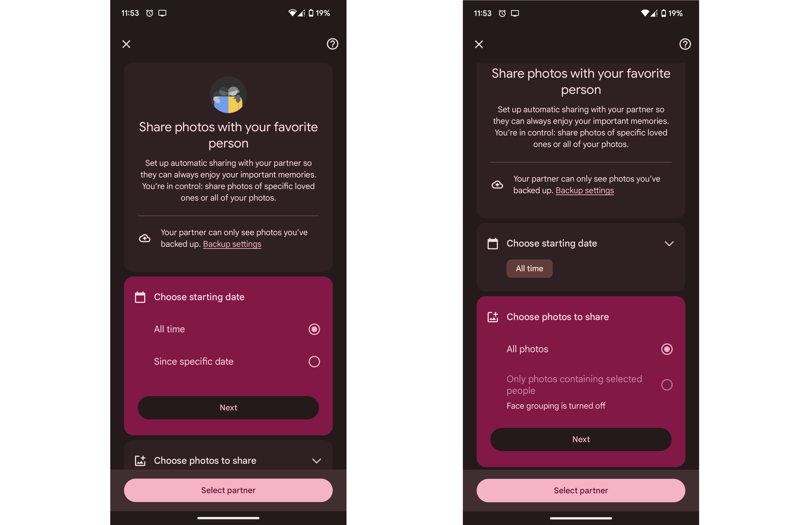812x525 pixels.
Task: Click the Select partner button
Action: click(228, 490)
